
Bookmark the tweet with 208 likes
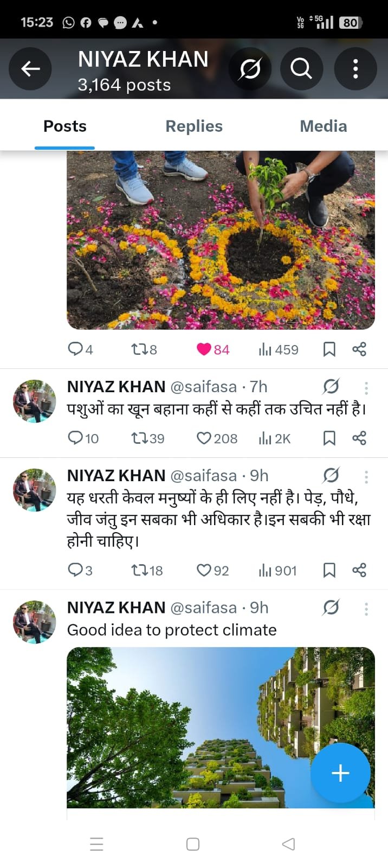tap(329, 438)
